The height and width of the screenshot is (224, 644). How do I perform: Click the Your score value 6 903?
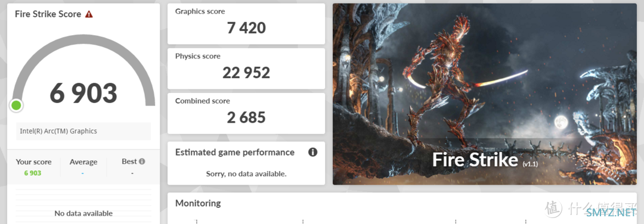(x=33, y=173)
